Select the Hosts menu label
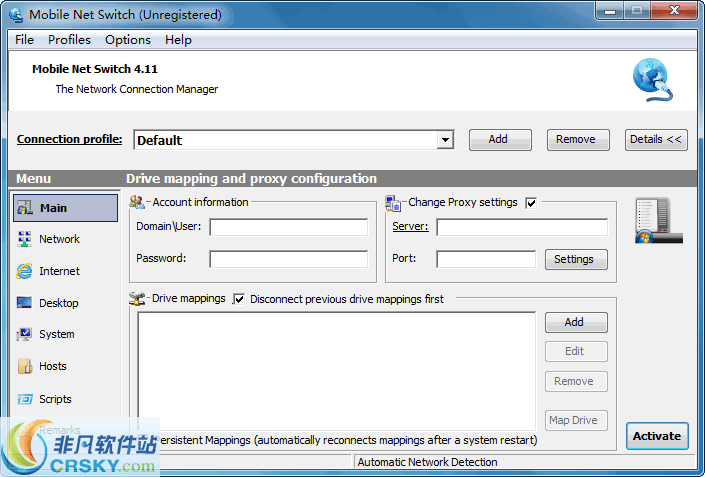Screen dimensions: 705x477 53,366
